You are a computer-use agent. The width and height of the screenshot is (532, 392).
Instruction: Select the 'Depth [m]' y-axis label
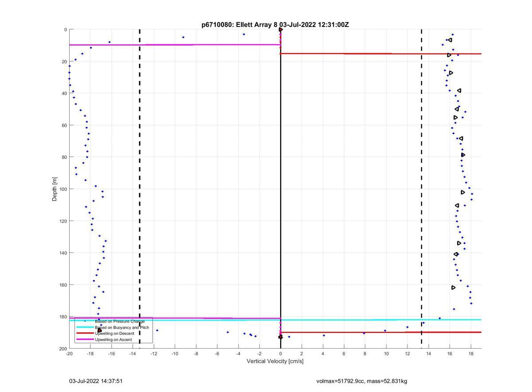click(55, 189)
